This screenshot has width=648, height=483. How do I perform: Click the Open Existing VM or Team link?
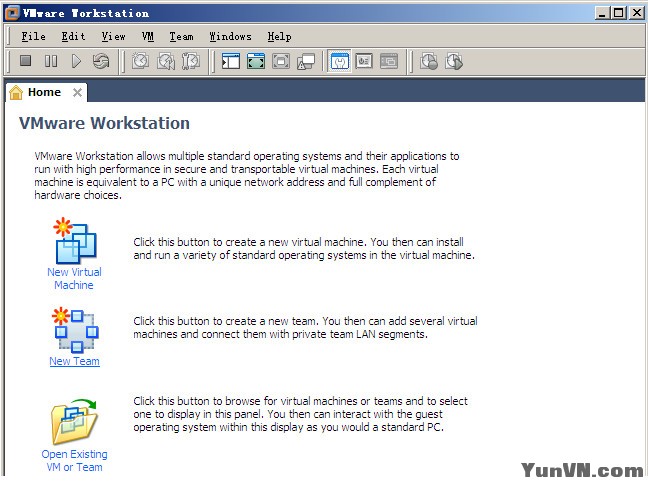pyautogui.click(x=74, y=460)
